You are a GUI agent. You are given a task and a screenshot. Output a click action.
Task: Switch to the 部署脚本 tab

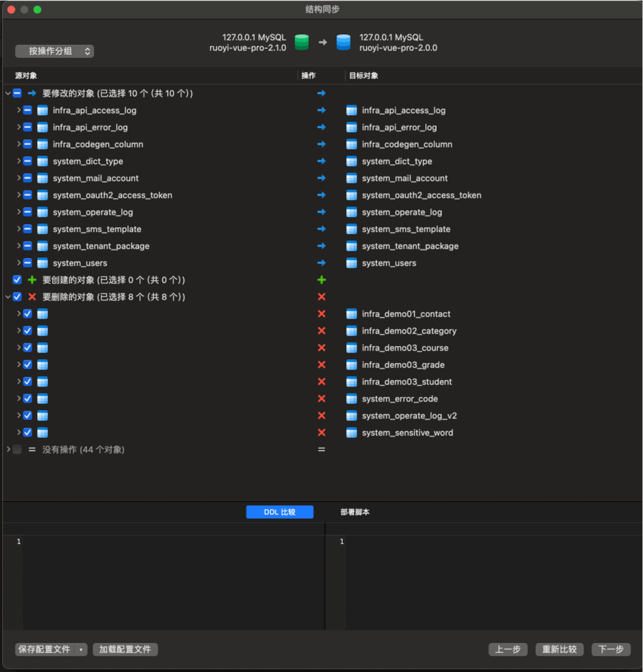355,513
